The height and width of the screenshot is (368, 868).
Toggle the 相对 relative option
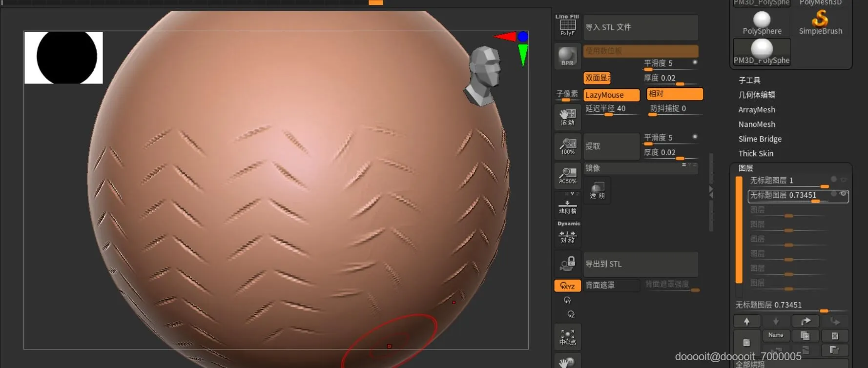[x=675, y=94]
